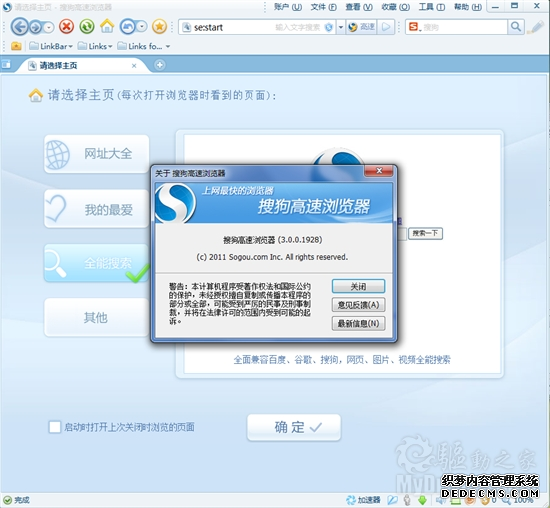Click the 搜索一下 button in preview
Viewport: 550px width, 508px height.
[x=425, y=233]
